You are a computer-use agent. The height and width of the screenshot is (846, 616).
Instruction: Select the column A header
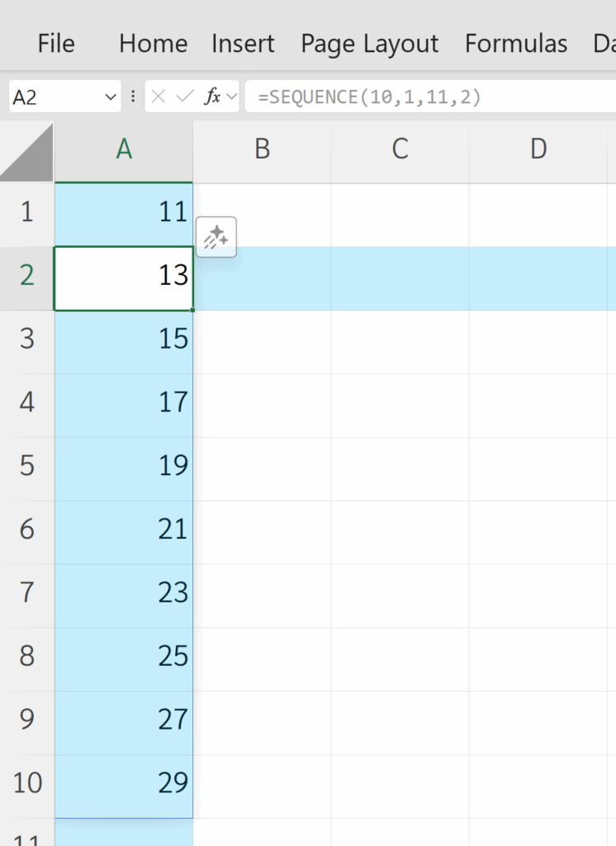124,149
